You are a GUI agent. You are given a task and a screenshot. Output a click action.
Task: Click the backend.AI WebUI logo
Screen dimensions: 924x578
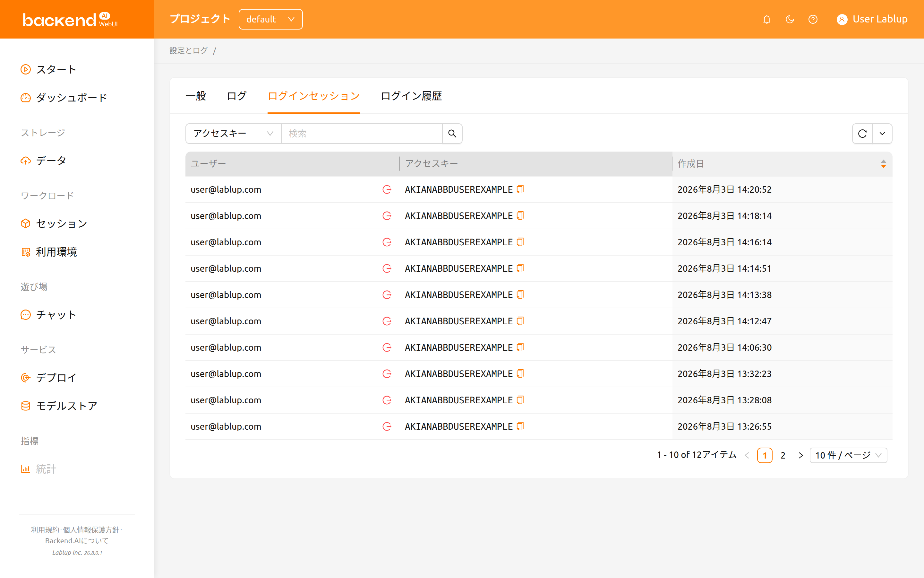70,20
